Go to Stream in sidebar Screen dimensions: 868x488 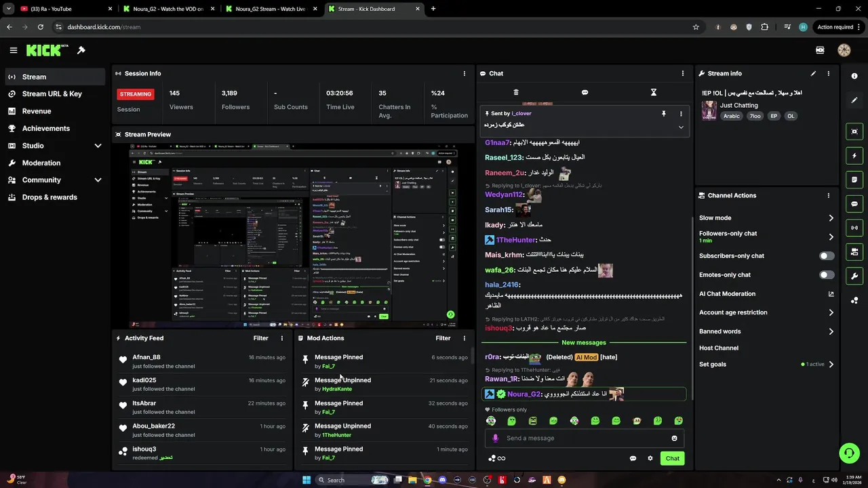[x=54, y=77]
